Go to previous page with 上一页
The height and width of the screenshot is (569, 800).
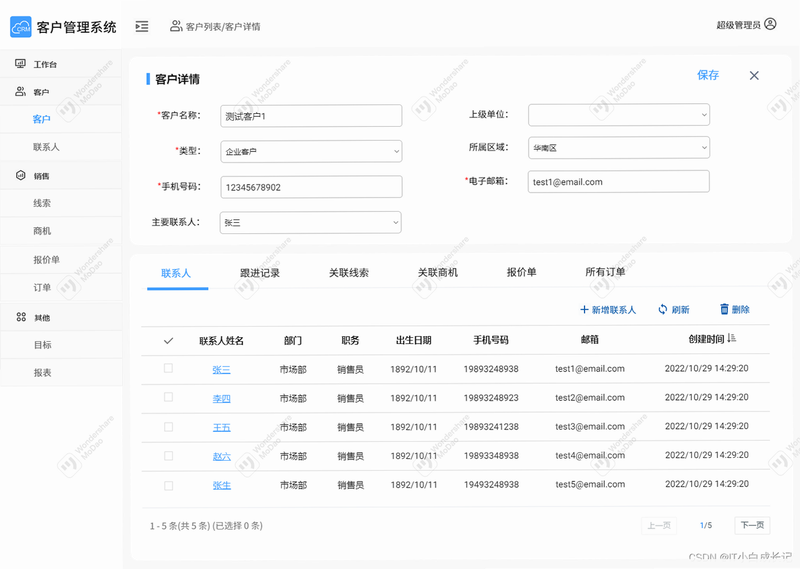point(659,525)
